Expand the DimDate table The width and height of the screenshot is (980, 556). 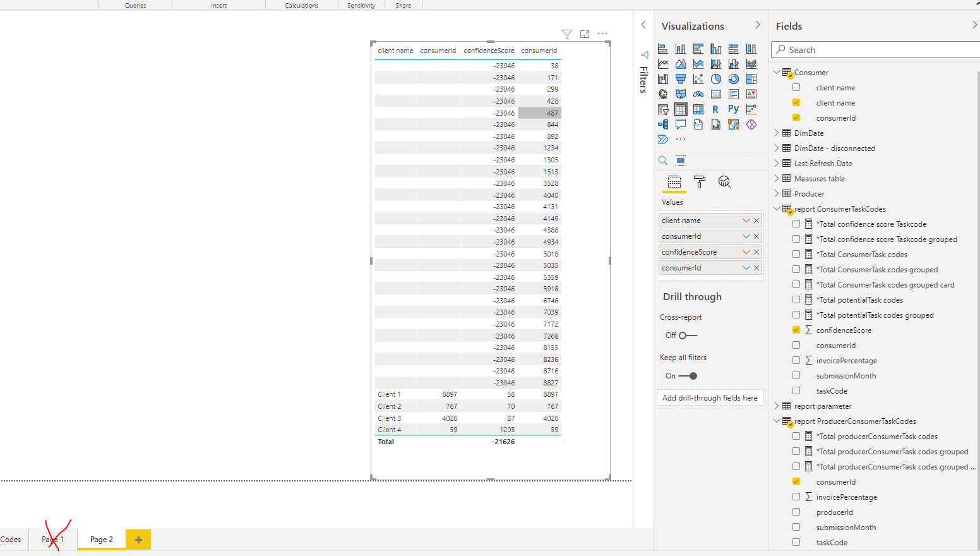pyautogui.click(x=777, y=133)
